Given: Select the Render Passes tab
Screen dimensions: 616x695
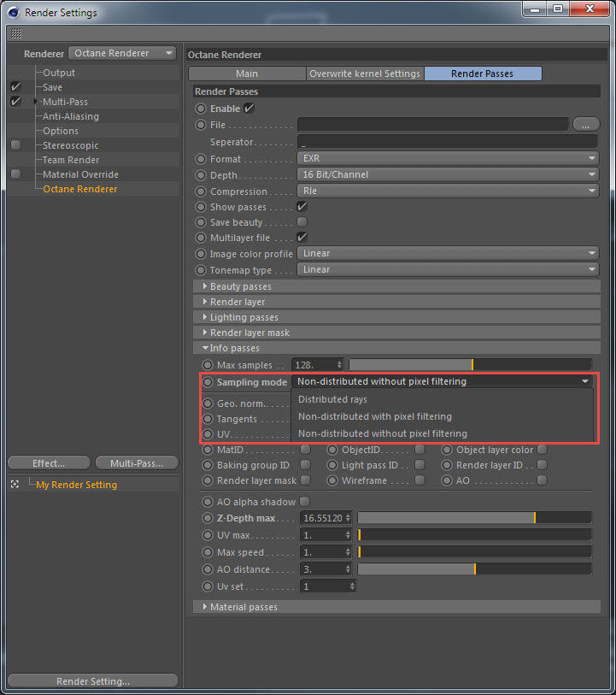Looking at the screenshot, I should click(483, 74).
